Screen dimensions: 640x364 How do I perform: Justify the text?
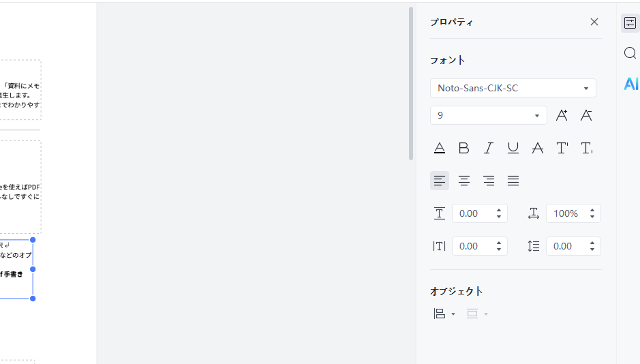point(513,181)
